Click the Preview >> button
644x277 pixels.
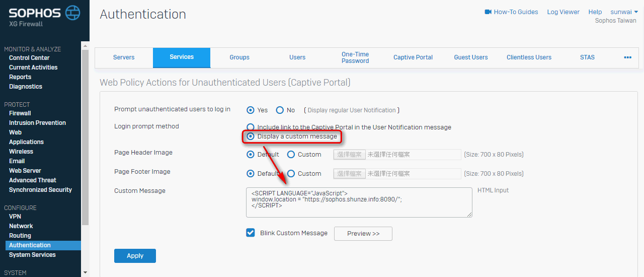coord(363,234)
